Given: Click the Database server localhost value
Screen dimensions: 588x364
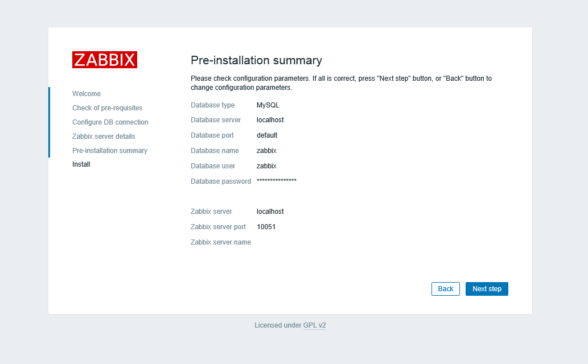Looking at the screenshot, I should click(x=270, y=120).
